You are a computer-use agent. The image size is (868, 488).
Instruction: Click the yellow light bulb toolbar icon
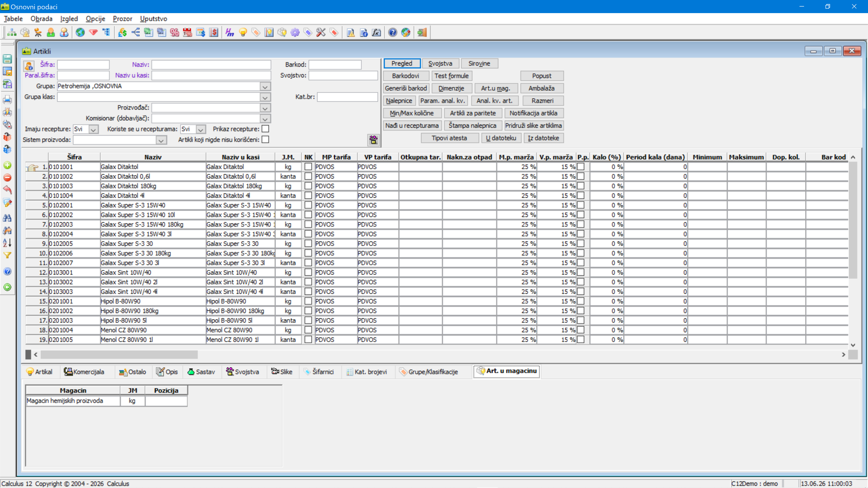243,32
